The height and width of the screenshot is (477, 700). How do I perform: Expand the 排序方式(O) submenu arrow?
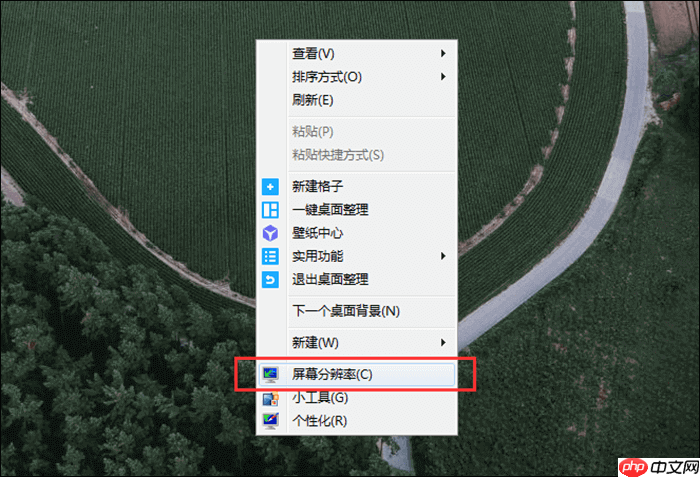443,77
